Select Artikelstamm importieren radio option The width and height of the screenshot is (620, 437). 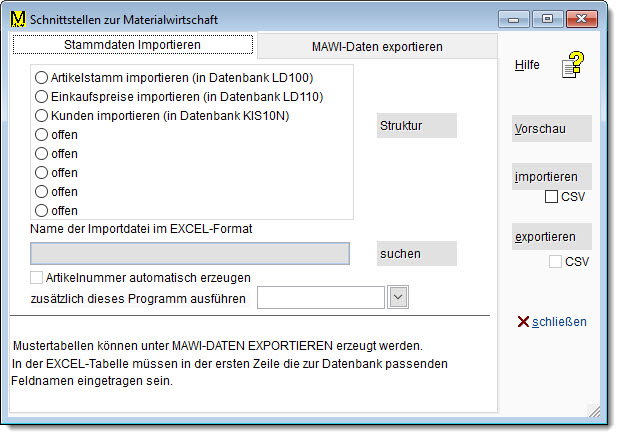pyautogui.click(x=41, y=77)
